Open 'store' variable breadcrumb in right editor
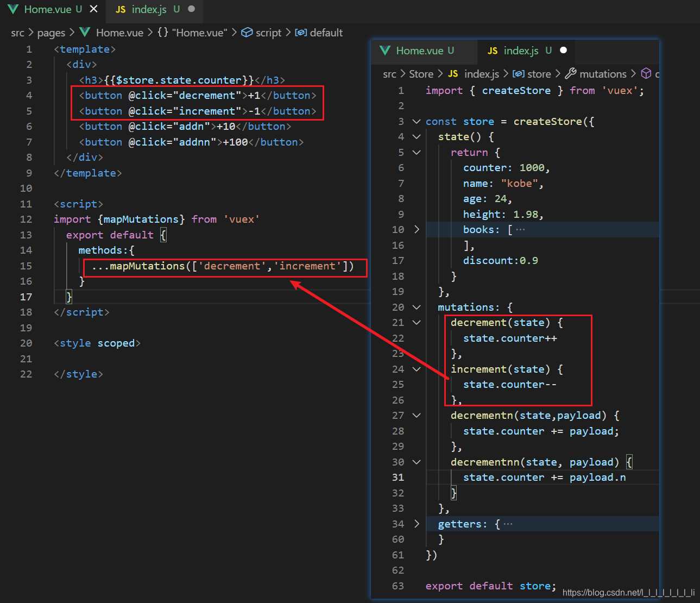Screen dimensions: 700x603 coord(539,74)
